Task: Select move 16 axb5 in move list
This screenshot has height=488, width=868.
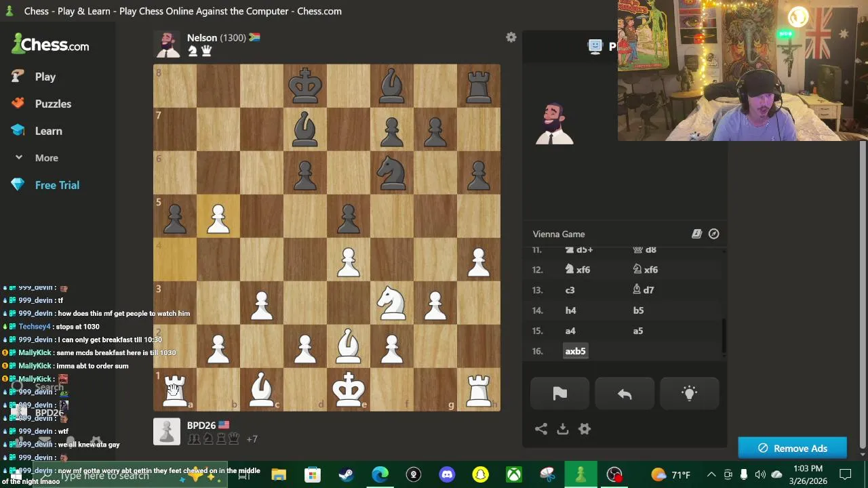Action: pyautogui.click(x=575, y=351)
